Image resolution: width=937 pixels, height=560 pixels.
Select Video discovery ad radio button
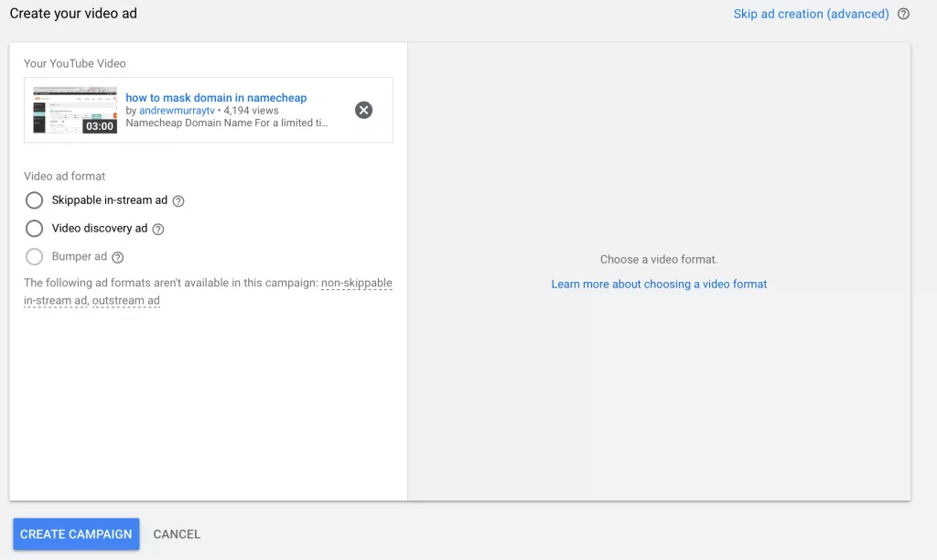(34, 229)
